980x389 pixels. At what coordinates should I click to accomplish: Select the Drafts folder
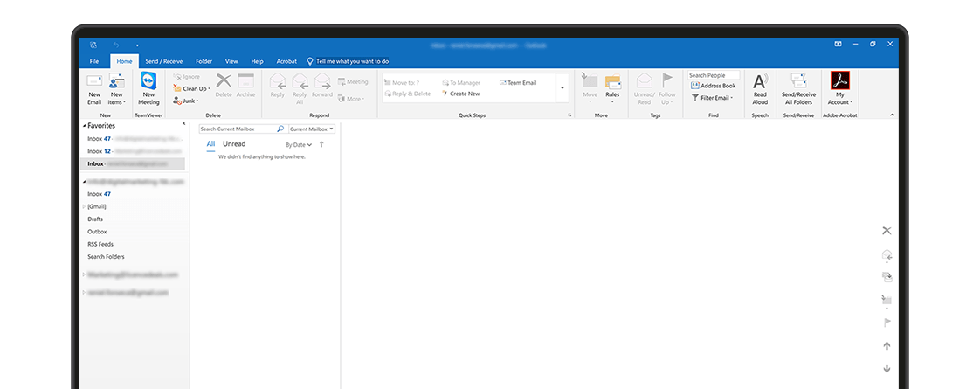[95, 219]
